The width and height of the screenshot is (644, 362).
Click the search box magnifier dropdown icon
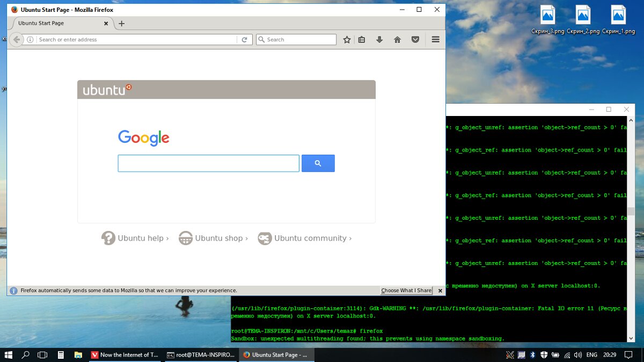point(261,39)
